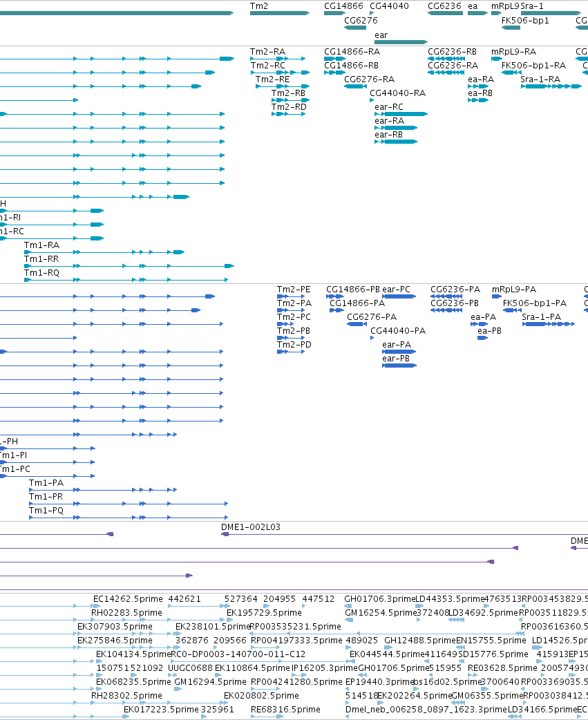Select transcript FK506-bp1-RA

[x=511, y=73]
